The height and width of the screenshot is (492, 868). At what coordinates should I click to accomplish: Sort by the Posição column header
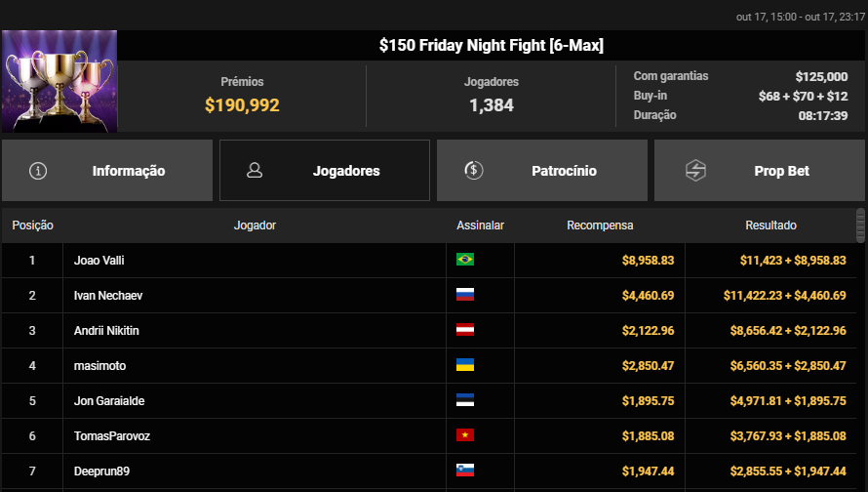32,225
